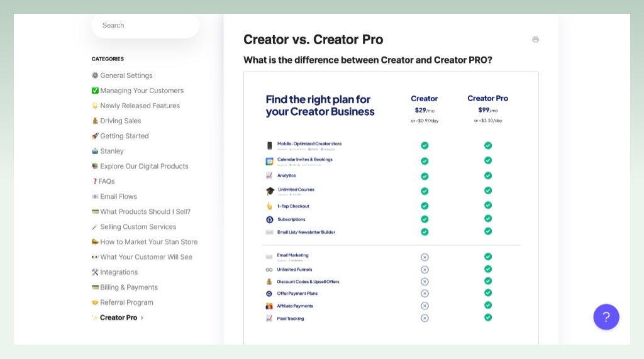This screenshot has width=644, height=359.
Task: Click the Pixel Tracking chart icon
Action: (269, 318)
